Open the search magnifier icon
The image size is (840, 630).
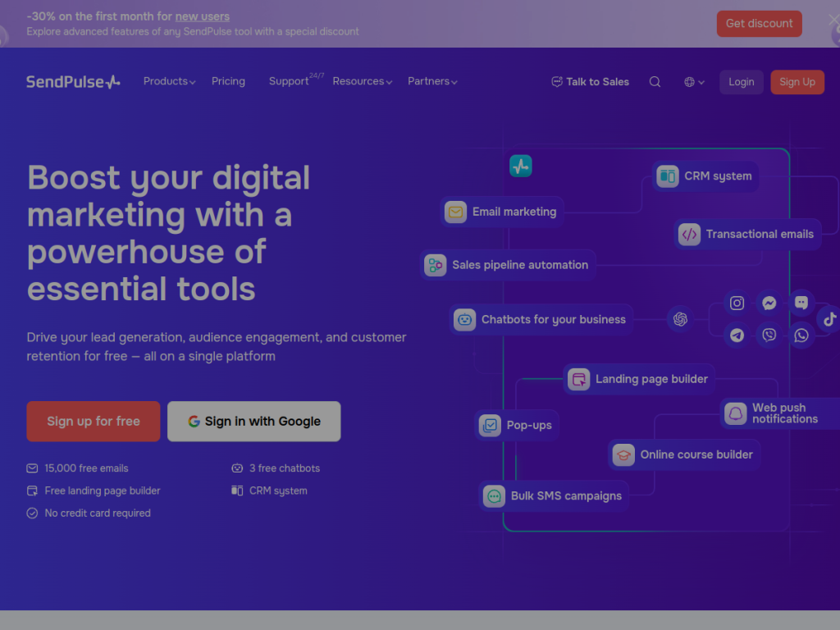point(655,82)
